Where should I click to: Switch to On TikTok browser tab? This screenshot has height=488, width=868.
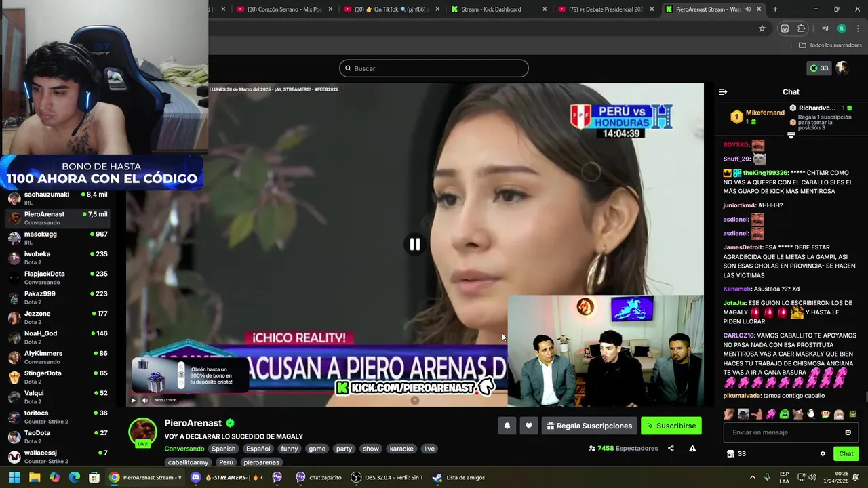click(392, 9)
